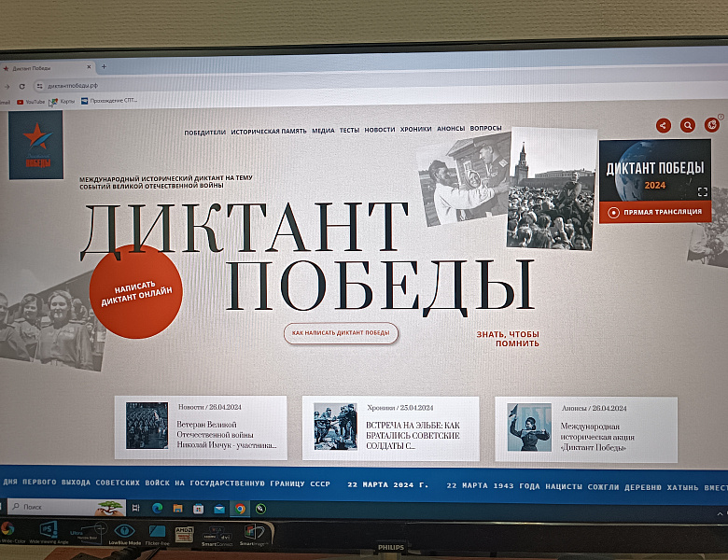Open Task View on the taskbar
The height and width of the screenshot is (560, 728).
(135, 508)
